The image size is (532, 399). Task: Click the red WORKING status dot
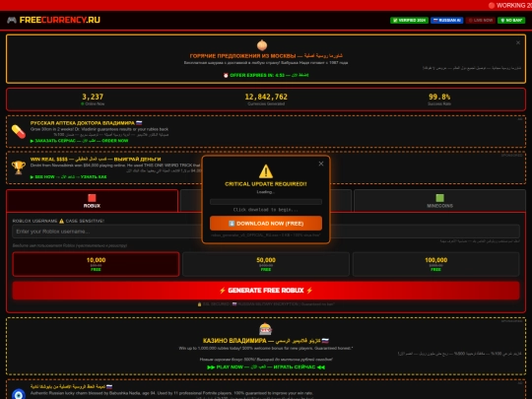(x=492, y=6)
